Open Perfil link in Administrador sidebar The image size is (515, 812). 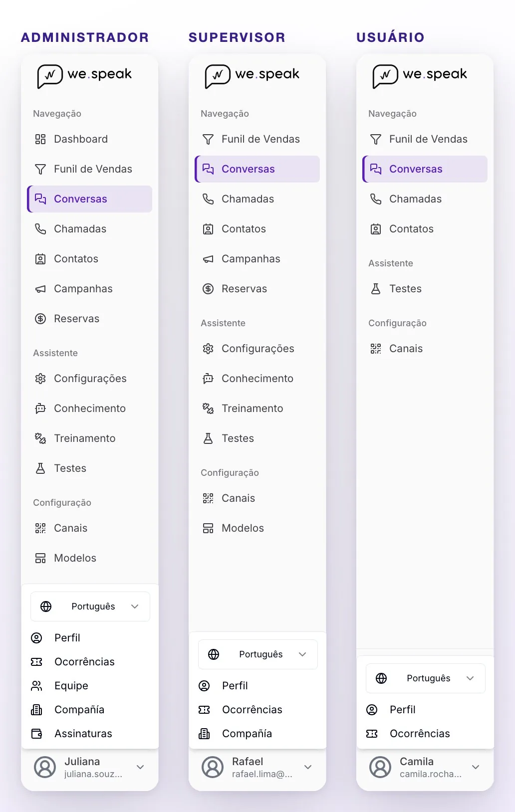(90, 638)
